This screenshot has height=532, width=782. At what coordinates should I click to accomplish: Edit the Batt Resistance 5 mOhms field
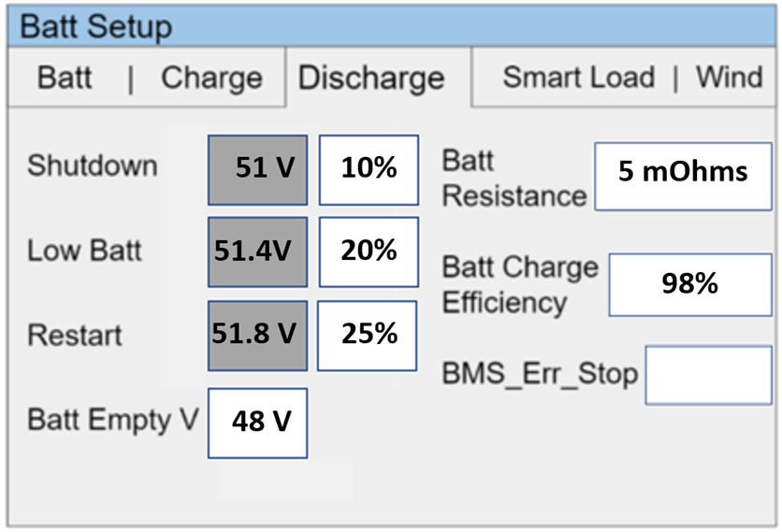(683, 176)
